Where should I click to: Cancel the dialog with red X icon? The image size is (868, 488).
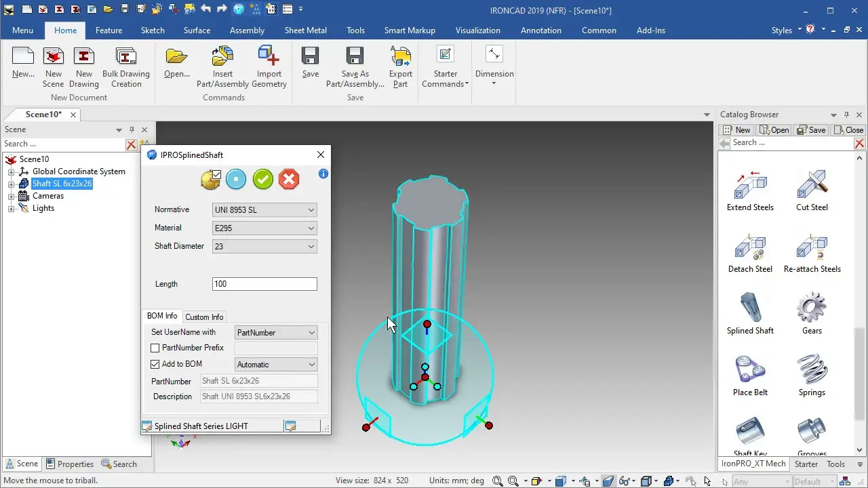[x=289, y=179]
